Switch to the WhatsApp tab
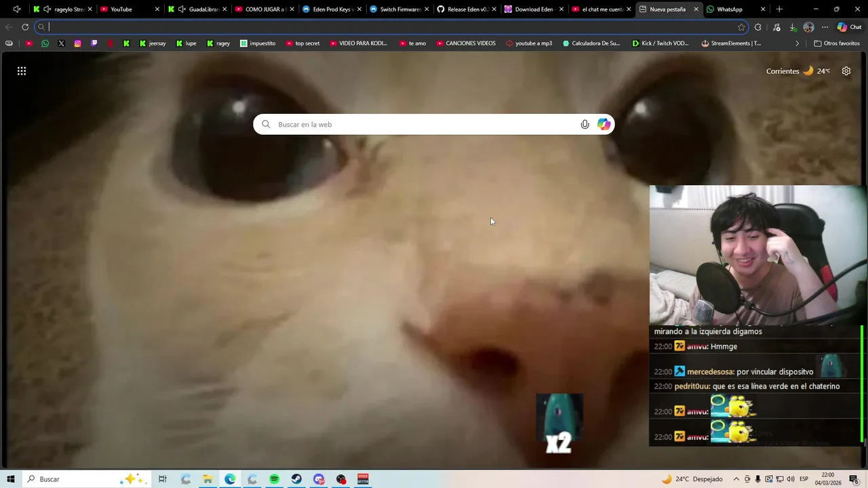The width and height of the screenshot is (868, 488). tap(735, 9)
